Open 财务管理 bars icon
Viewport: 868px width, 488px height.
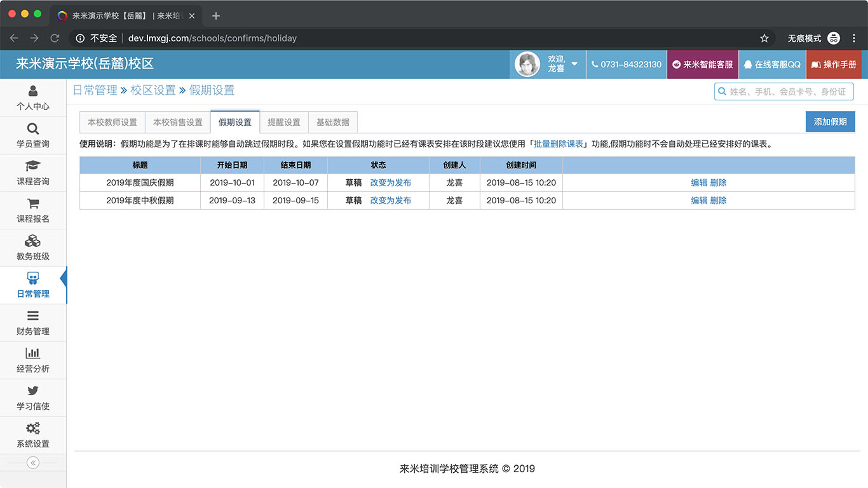click(x=33, y=316)
